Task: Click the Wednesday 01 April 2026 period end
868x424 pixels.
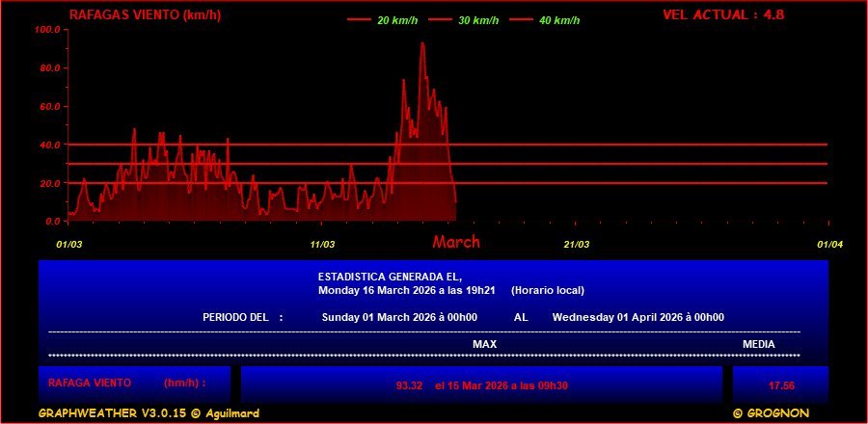Action: tap(637, 317)
